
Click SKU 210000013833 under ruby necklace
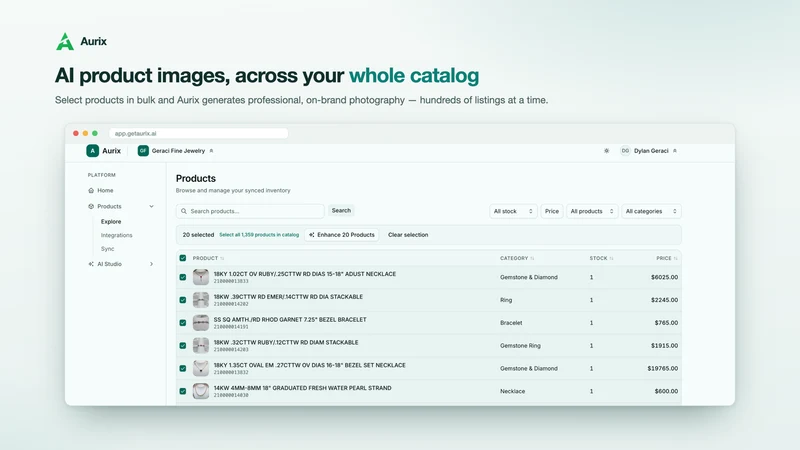[x=231, y=281]
